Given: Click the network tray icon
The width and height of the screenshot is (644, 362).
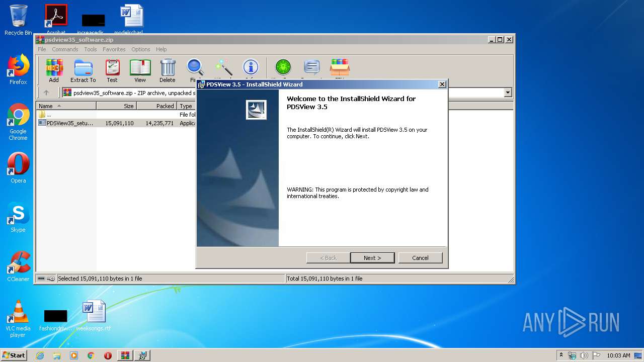Looking at the screenshot, I should point(572,355).
